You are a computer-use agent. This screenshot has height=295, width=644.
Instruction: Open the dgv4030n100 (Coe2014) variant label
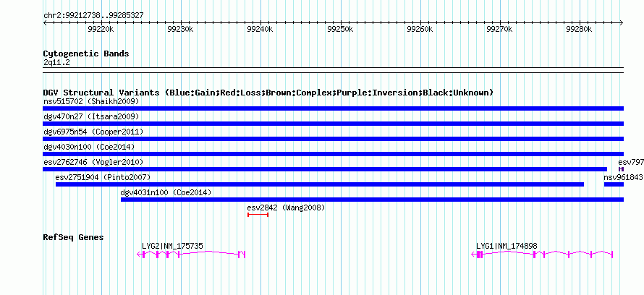coord(89,147)
